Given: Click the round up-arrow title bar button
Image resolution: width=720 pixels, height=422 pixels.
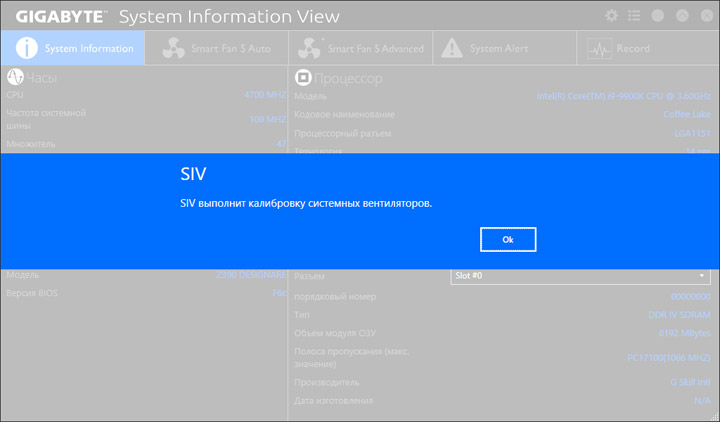Looking at the screenshot, I should [682, 16].
